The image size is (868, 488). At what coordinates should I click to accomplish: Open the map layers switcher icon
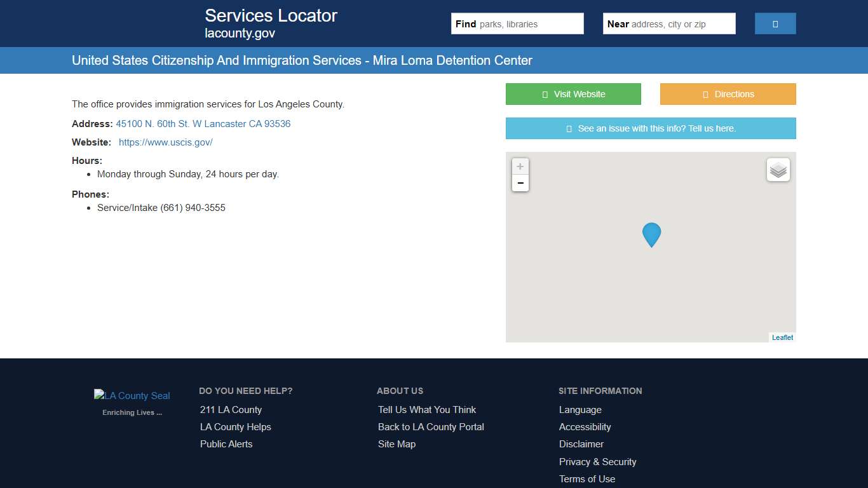[778, 170]
